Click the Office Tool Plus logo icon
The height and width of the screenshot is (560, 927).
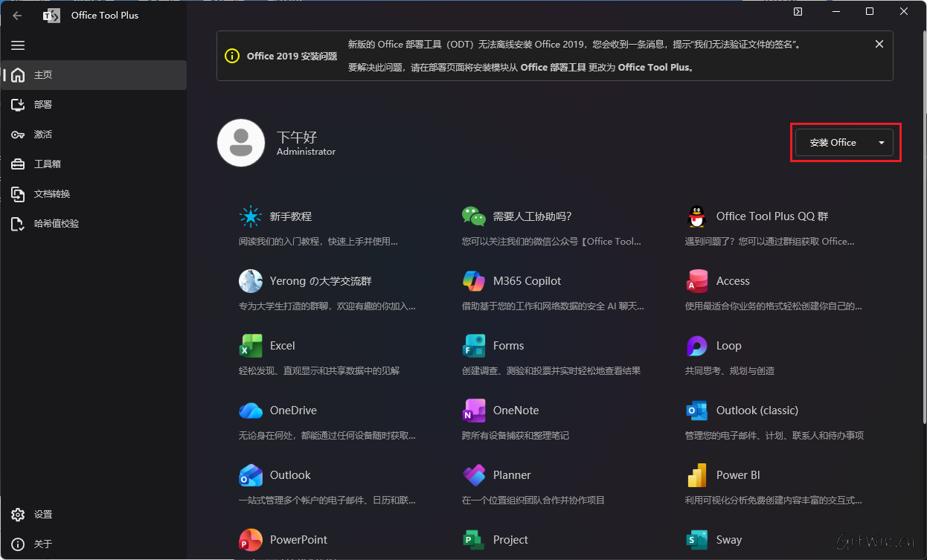[x=51, y=15]
